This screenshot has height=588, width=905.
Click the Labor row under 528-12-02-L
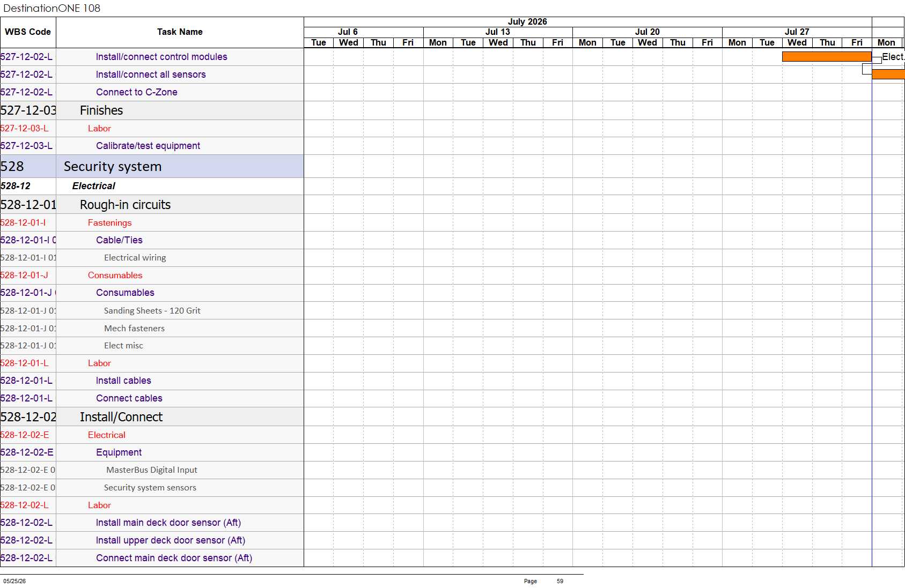pyautogui.click(x=152, y=505)
